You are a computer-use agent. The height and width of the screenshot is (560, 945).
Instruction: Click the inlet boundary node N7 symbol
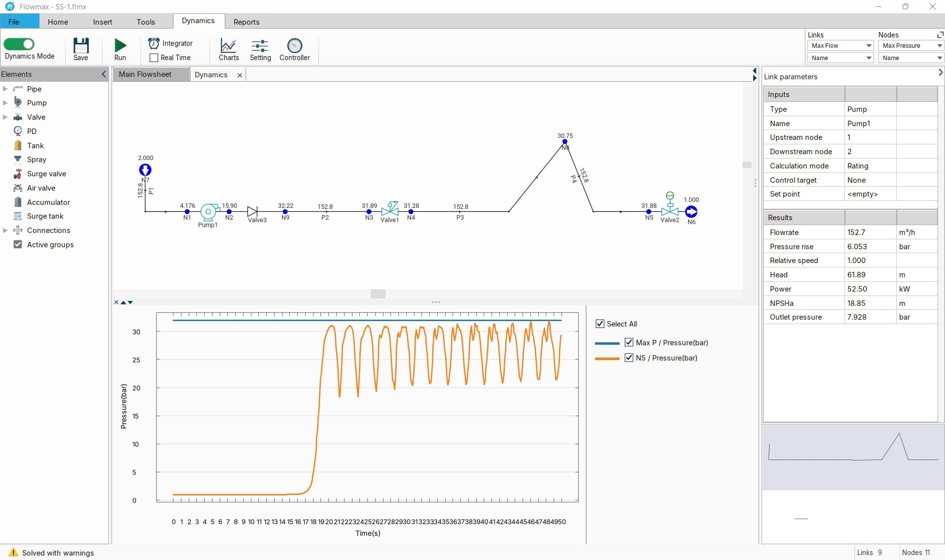point(145,170)
